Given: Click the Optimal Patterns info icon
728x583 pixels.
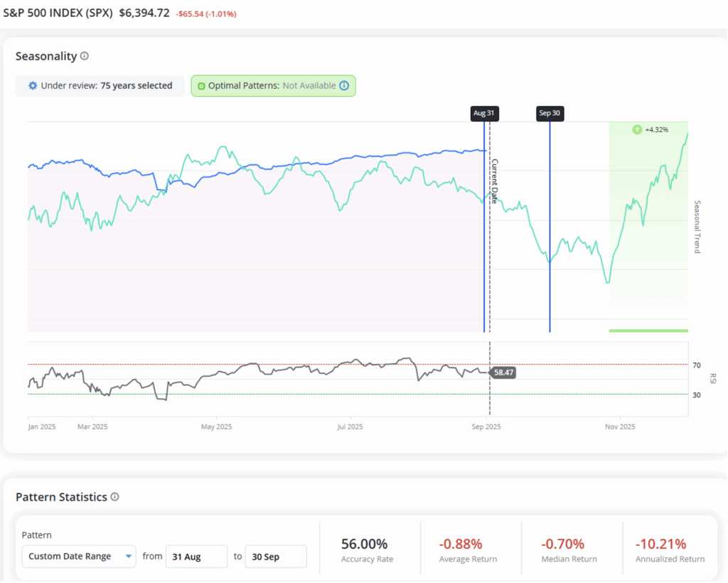Looking at the screenshot, I should point(344,85).
